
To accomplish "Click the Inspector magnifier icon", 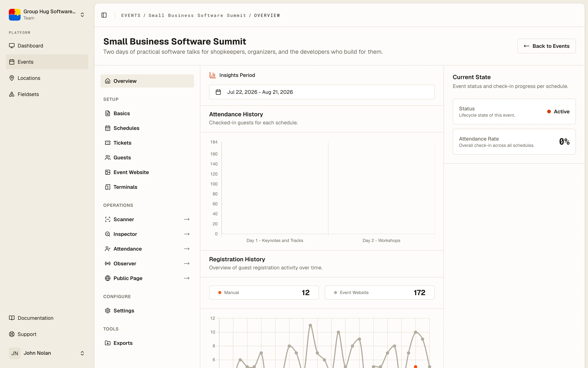I will coord(108,234).
